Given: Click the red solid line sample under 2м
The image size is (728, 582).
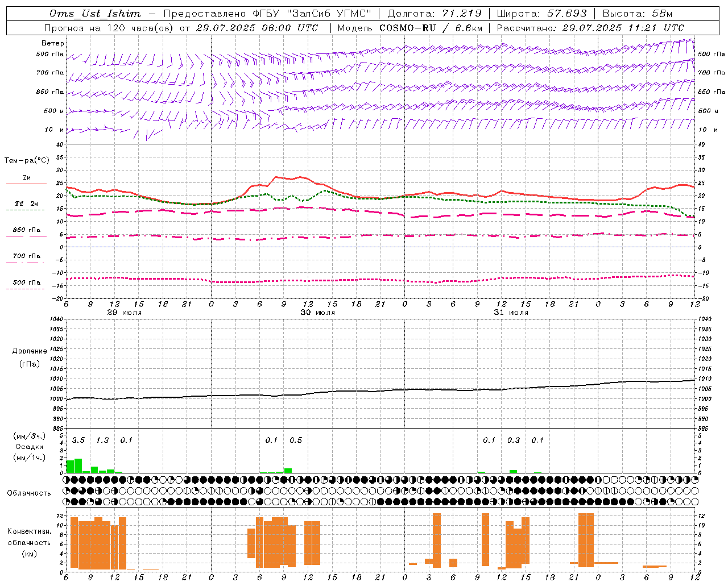Looking at the screenshot, I should tap(26, 184).
